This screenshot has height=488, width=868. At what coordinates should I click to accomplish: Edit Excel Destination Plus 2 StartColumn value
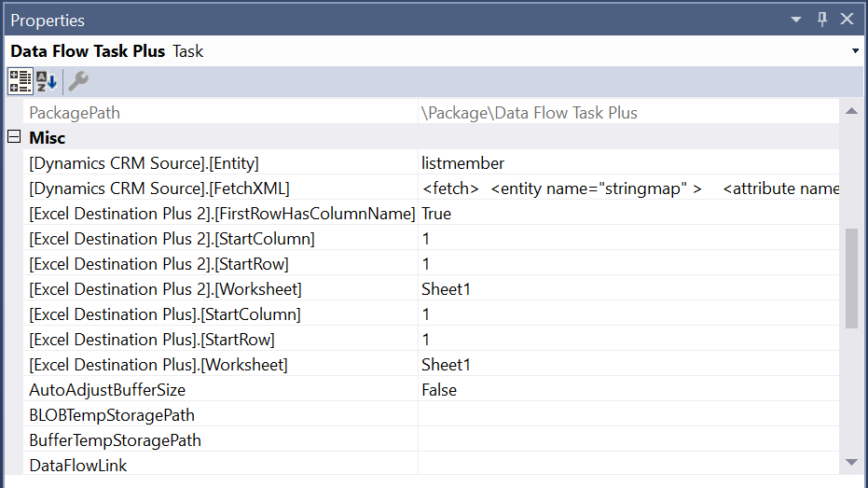click(628, 239)
